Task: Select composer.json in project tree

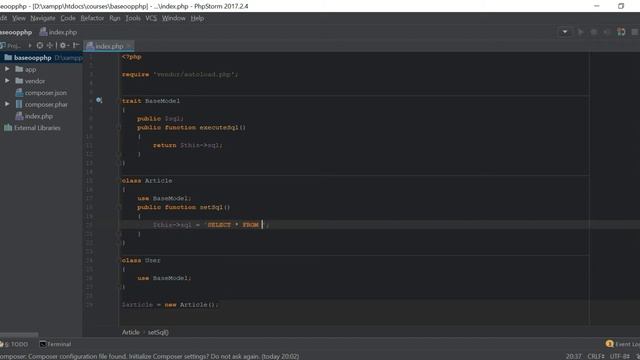Action: [x=41, y=93]
